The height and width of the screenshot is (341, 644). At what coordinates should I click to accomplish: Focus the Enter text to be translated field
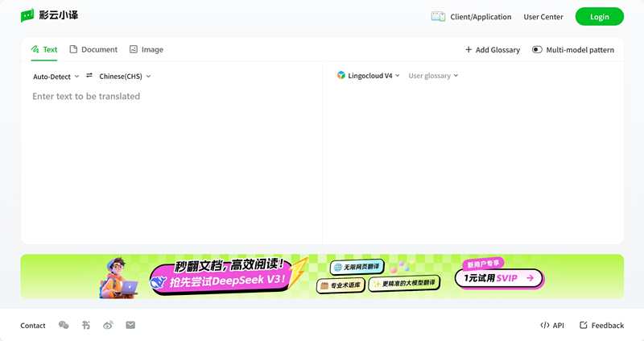[171, 96]
